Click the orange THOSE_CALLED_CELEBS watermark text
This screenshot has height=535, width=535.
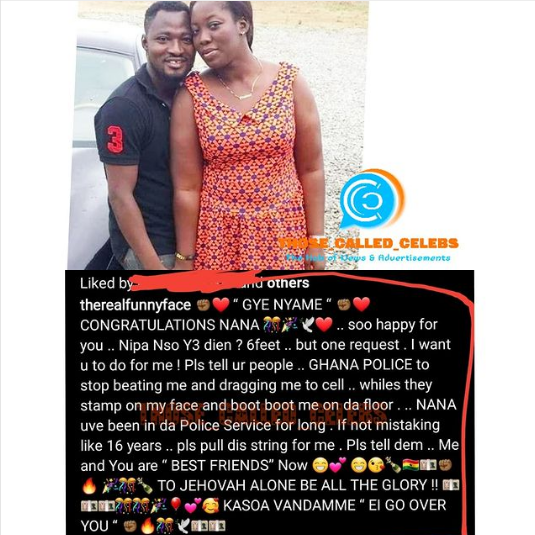click(x=368, y=243)
